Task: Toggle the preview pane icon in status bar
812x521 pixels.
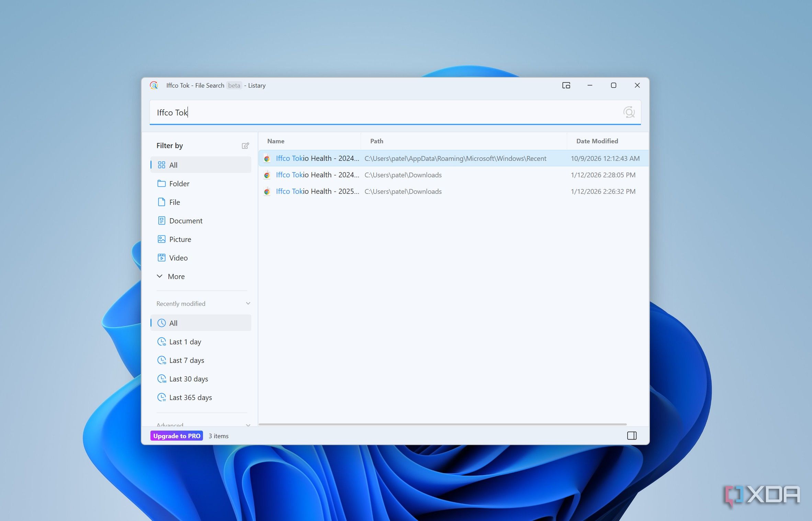Action: click(x=632, y=436)
